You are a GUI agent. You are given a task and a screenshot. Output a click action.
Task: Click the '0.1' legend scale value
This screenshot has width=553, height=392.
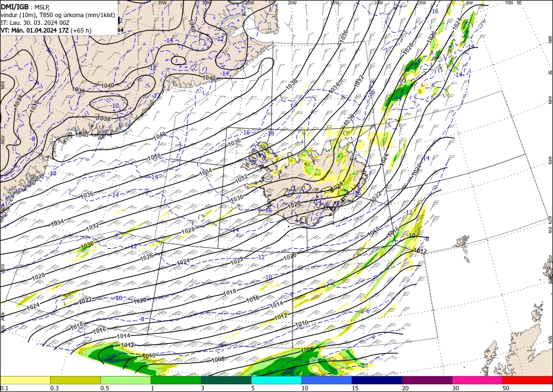coord(4,388)
